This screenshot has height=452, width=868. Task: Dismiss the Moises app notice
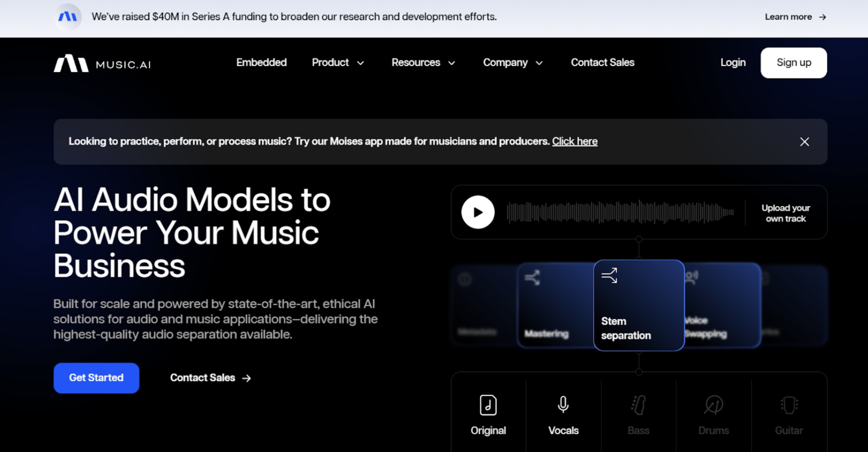tap(804, 142)
